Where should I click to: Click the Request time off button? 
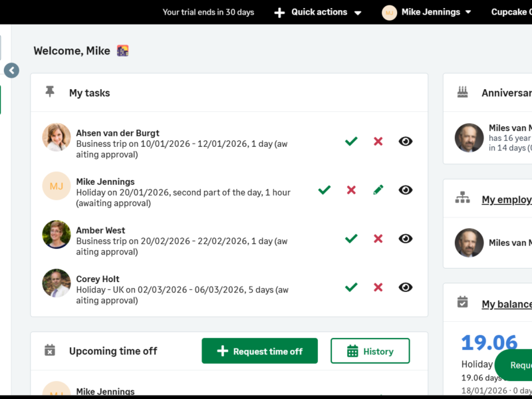tap(259, 351)
